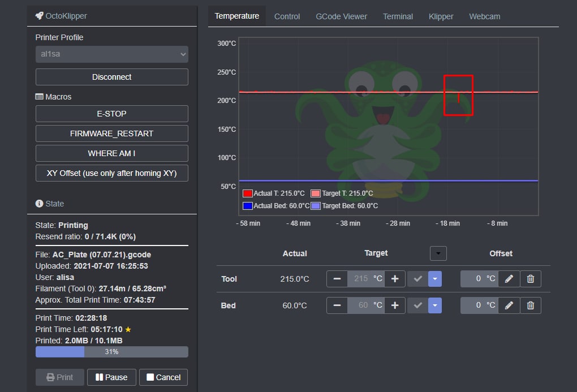The width and height of the screenshot is (577, 392).
Task: Open the Terminal tab
Action: [x=398, y=16]
